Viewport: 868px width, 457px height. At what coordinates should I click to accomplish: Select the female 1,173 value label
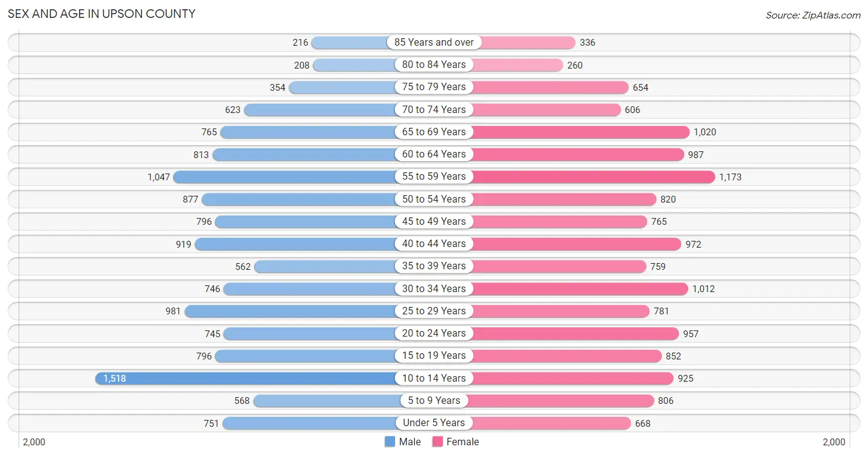coord(730,177)
